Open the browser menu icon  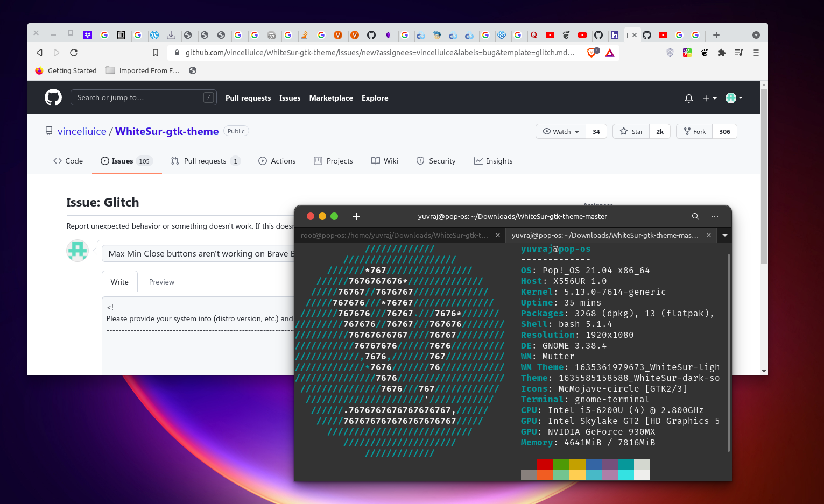click(x=756, y=53)
